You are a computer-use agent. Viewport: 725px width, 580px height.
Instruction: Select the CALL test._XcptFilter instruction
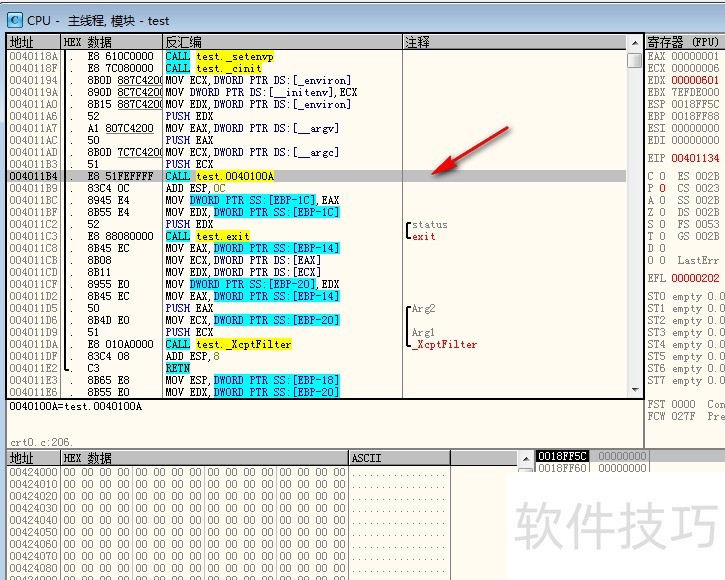tap(228, 344)
